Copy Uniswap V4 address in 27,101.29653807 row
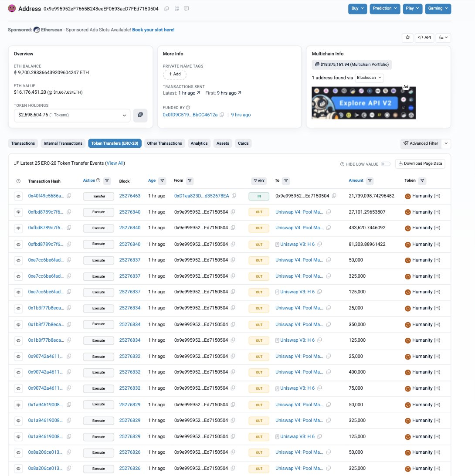 (x=329, y=212)
